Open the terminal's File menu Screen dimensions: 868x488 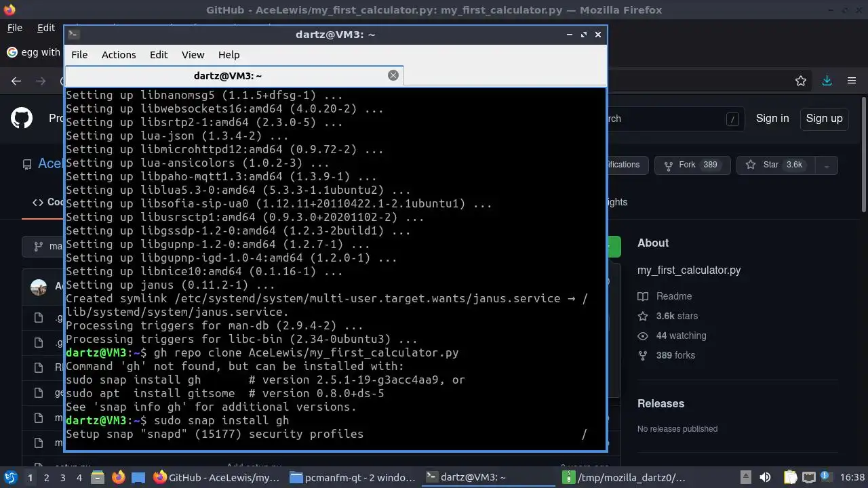[79, 55]
